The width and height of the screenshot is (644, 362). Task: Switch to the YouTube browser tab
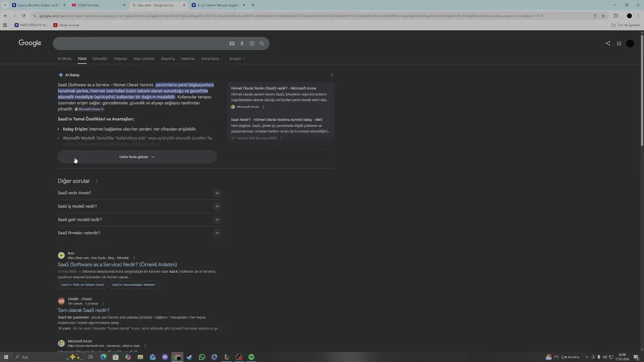(x=98, y=5)
